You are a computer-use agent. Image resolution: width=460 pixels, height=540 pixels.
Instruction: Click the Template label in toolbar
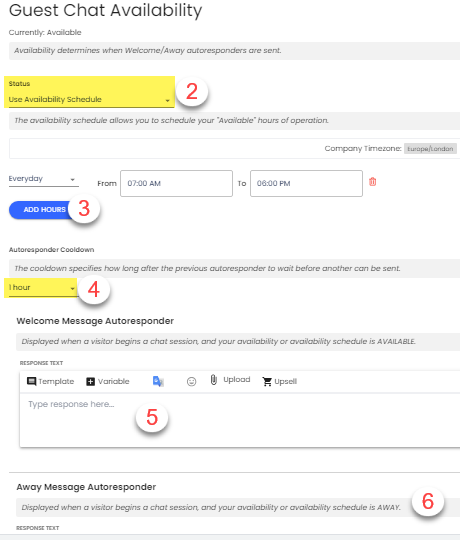pos(56,381)
